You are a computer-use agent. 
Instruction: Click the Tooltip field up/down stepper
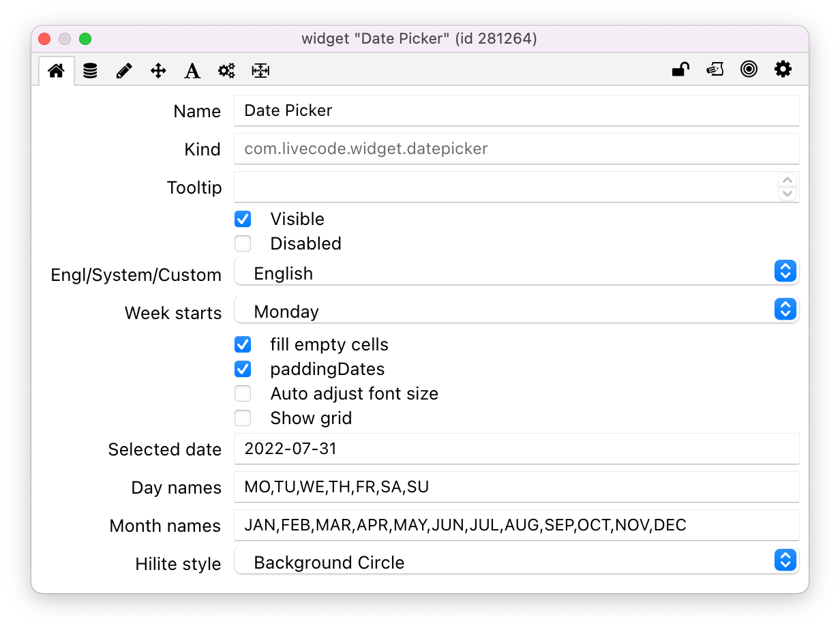(x=787, y=187)
